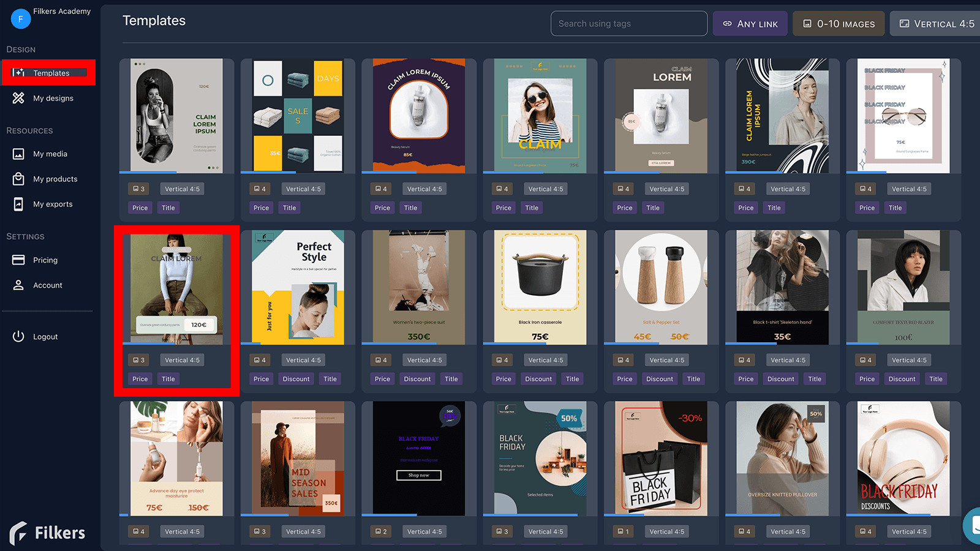
Task: Click Discount tag on Perfect Style template
Action: [296, 379]
